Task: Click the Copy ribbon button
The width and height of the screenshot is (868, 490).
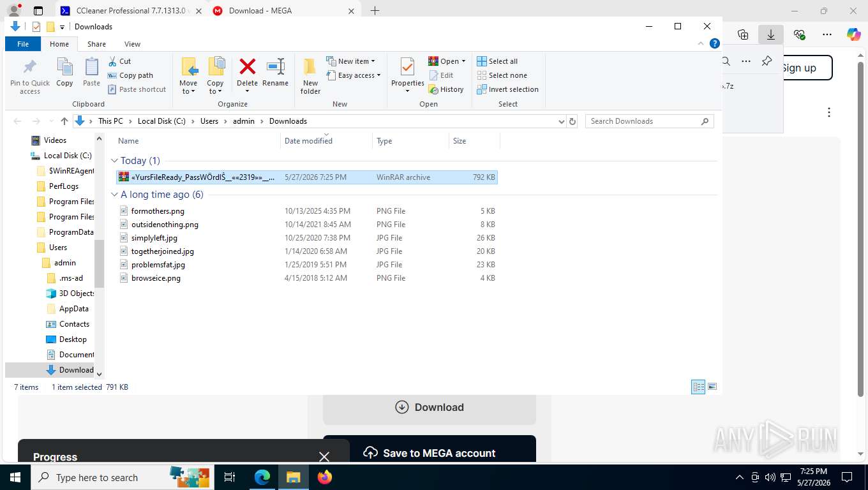Action: [64, 73]
